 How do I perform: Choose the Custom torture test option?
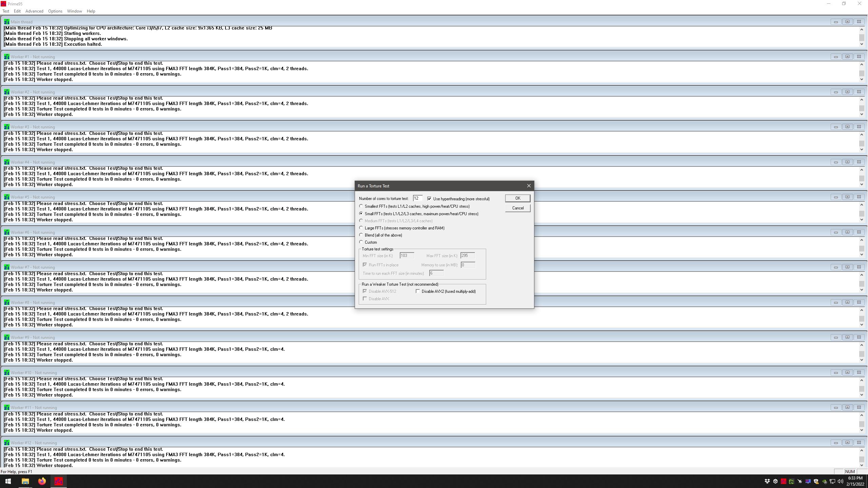coord(361,242)
